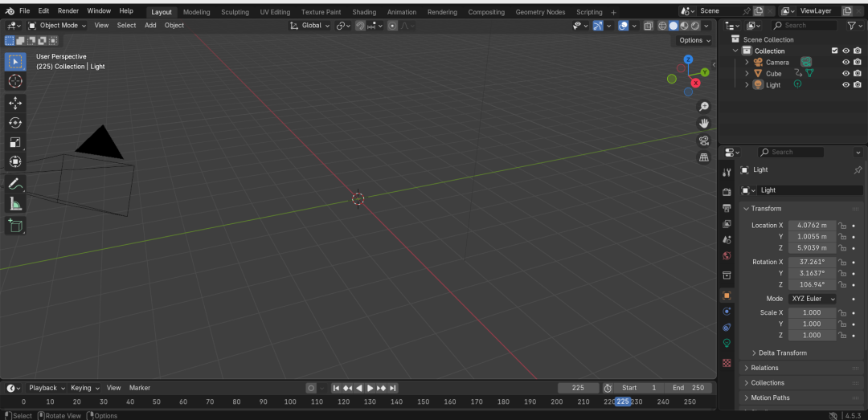Select the Annotate tool

pos(15,184)
